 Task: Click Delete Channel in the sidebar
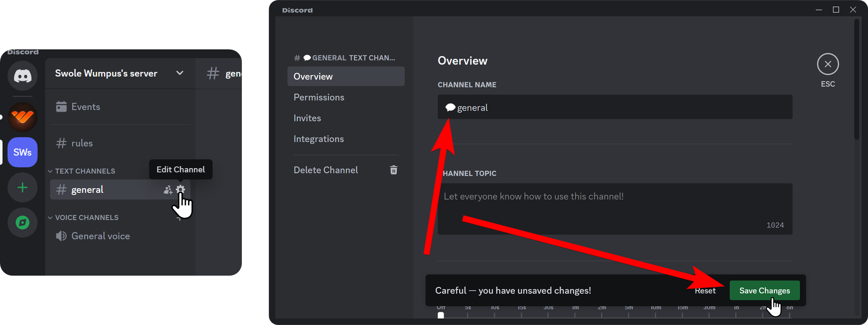click(x=346, y=170)
